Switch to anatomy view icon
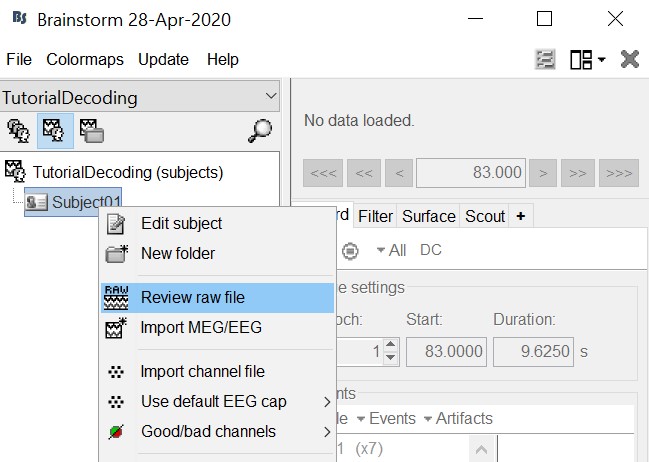 click(18, 131)
